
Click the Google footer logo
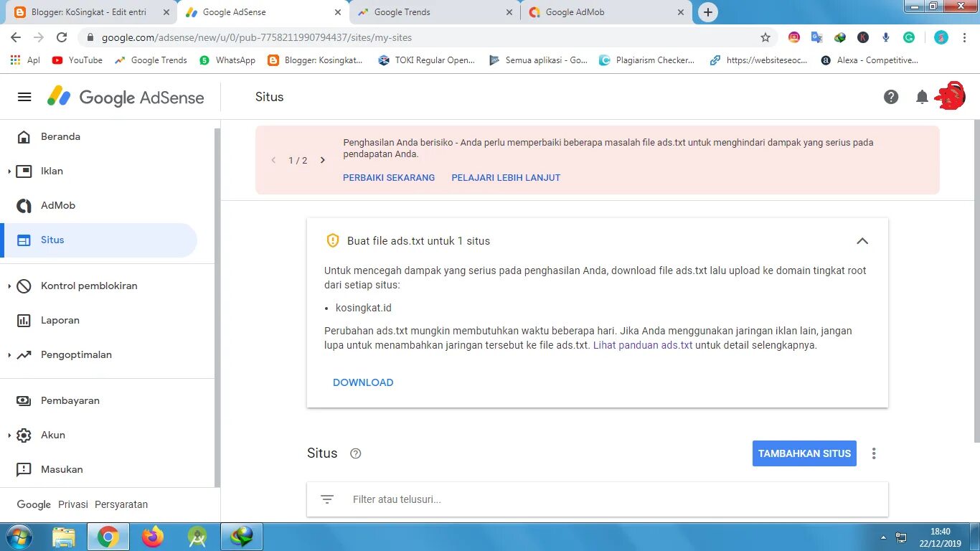(34, 504)
